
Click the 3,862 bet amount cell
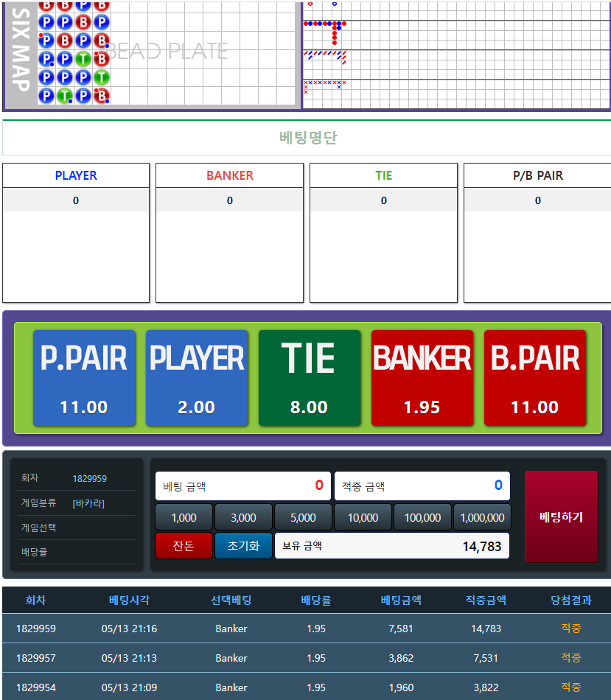[401, 658]
